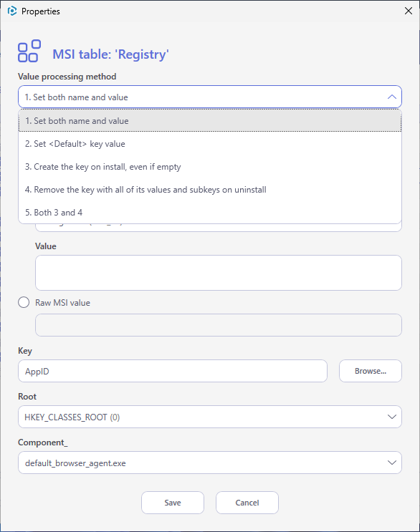Save the registry properties

point(173,503)
